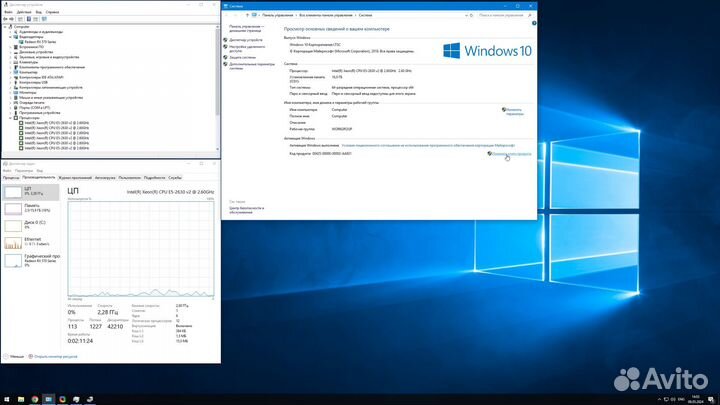
Task: Expand Мыши и иные указывающие устройства
Action: [11, 97]
